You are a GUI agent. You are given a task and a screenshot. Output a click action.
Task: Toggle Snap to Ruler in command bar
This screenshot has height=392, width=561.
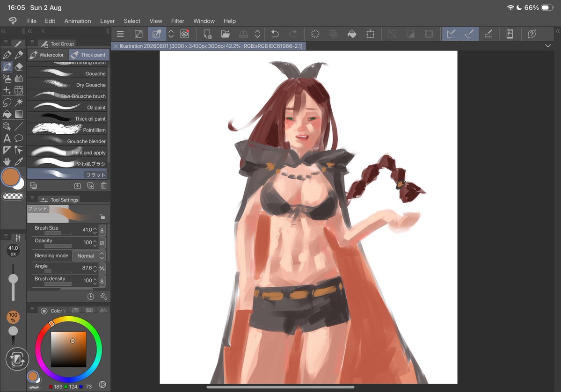tap(451, 34)
